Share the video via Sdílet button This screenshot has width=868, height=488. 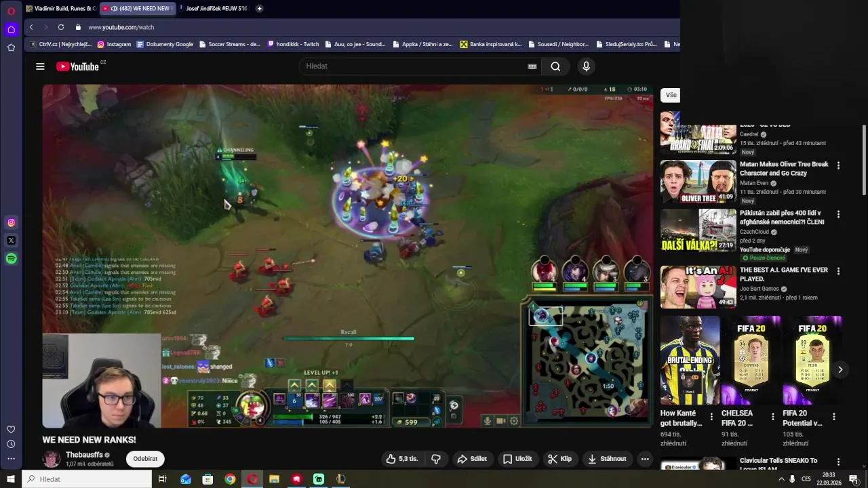point(472,459)
